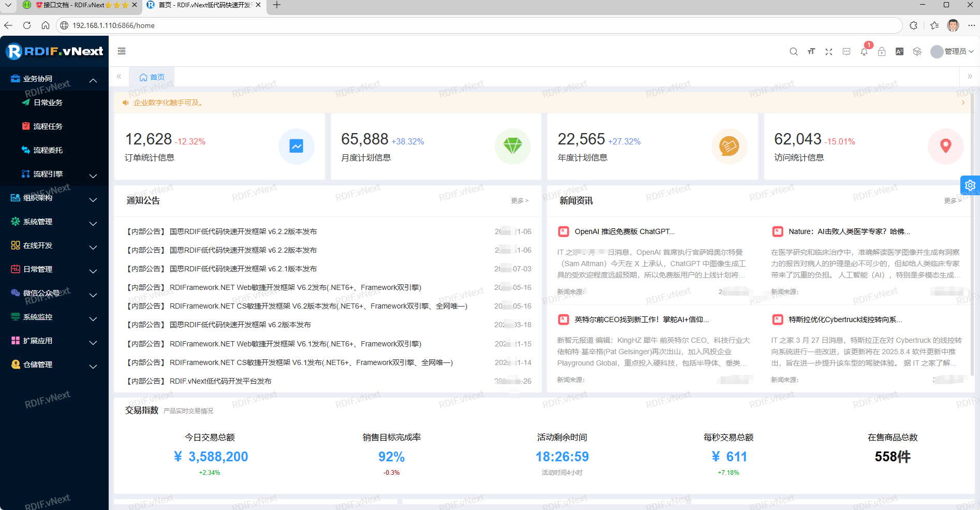Expand the 系统管理 menu in sidebar

[54, 222]
